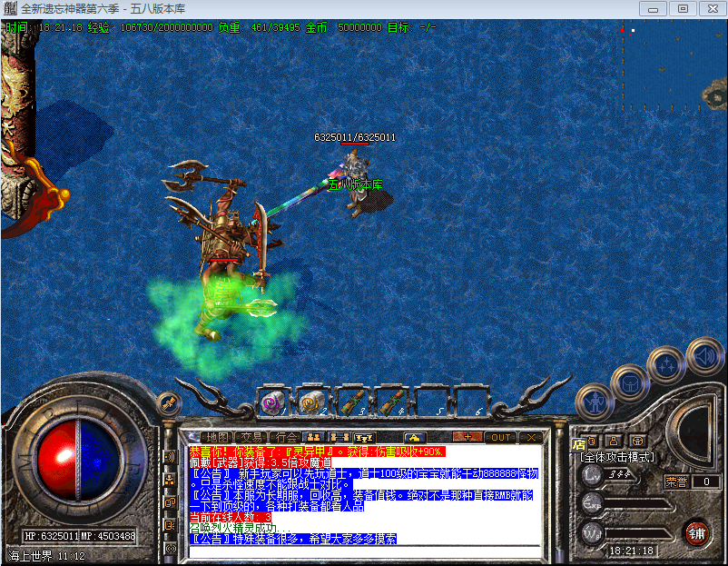The width and height of the screenshot is (728, 566).
Task: Click the 经验 experience readout in top bar
Action: coord(151,27)
